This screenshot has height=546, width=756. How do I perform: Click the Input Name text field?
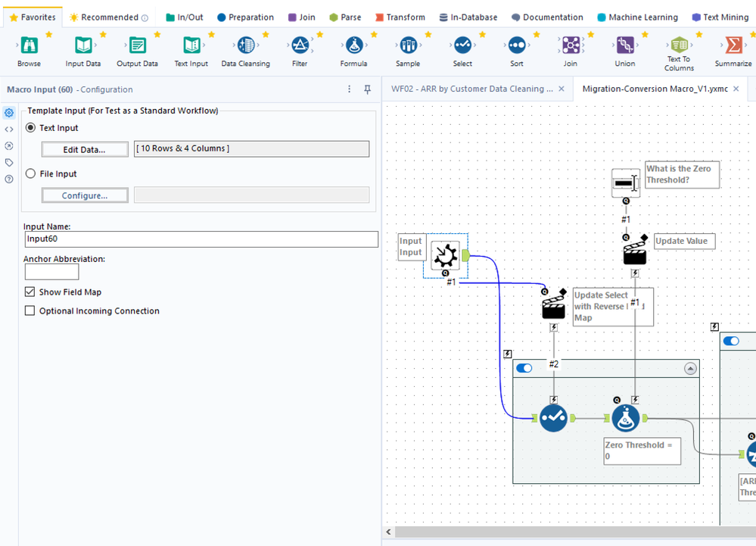point(201,239)
